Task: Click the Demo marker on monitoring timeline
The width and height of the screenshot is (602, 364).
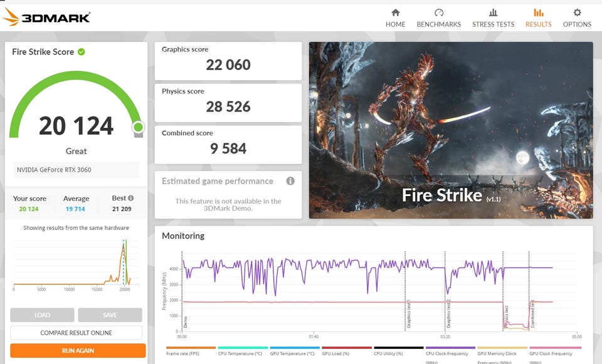Action: point(186,322)
